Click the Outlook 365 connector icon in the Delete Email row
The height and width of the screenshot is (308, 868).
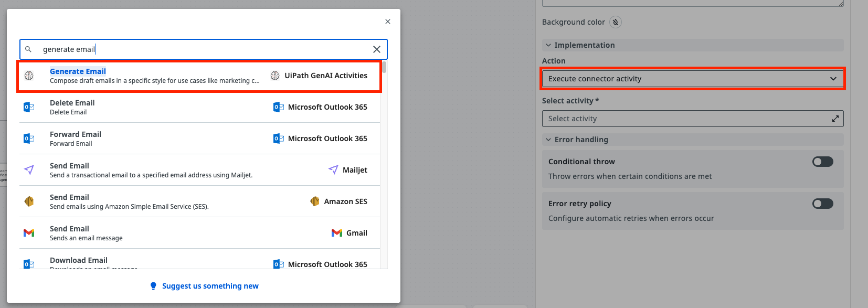pyautogui.click(x=279, y=107)
